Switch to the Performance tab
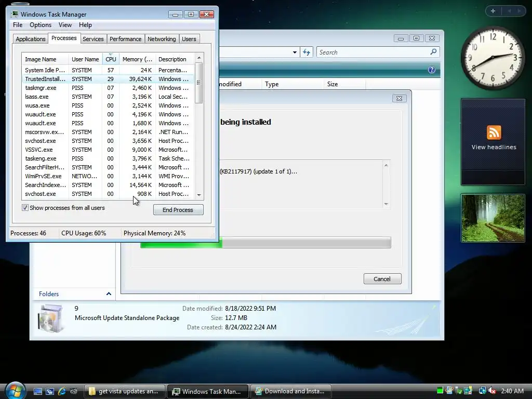The image size is (532, 399). (x=125, y=39)
